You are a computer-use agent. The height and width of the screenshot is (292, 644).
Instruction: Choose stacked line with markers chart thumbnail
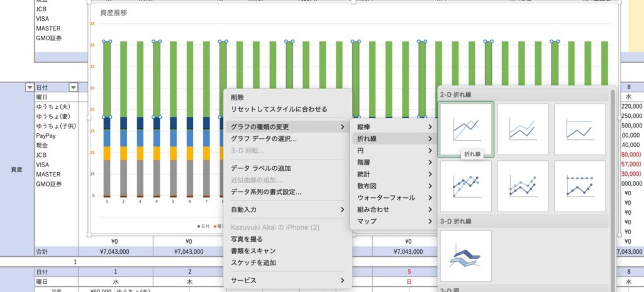coord(523,186)
